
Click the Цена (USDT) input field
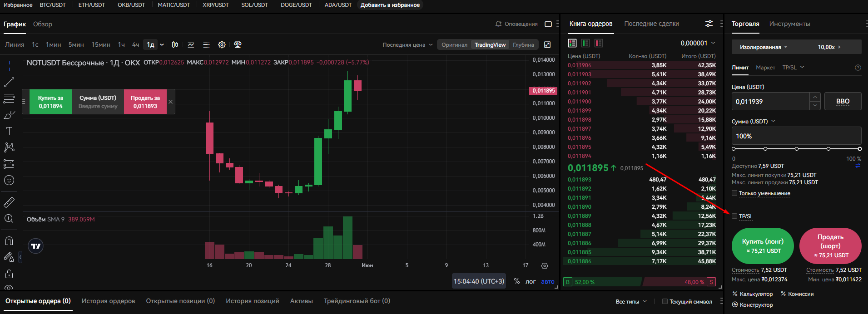(770, 101)
